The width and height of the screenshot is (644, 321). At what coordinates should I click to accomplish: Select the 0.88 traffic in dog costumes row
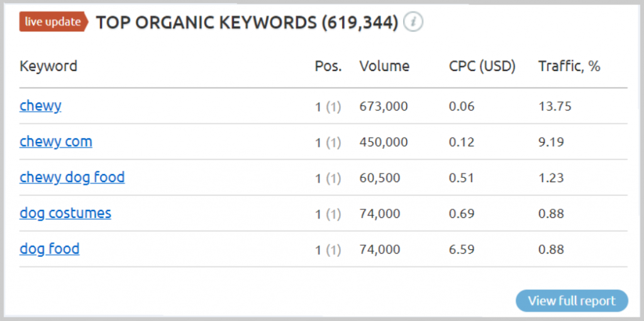pos(551,214)
